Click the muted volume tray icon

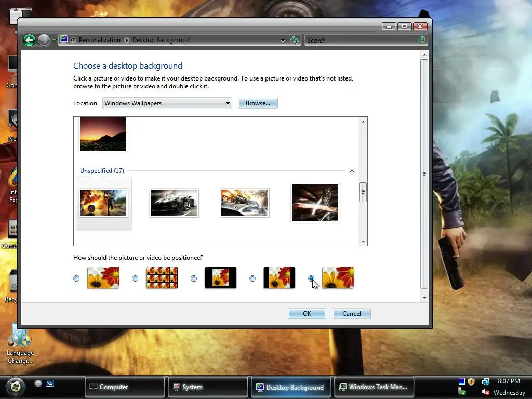pos(486,392)
